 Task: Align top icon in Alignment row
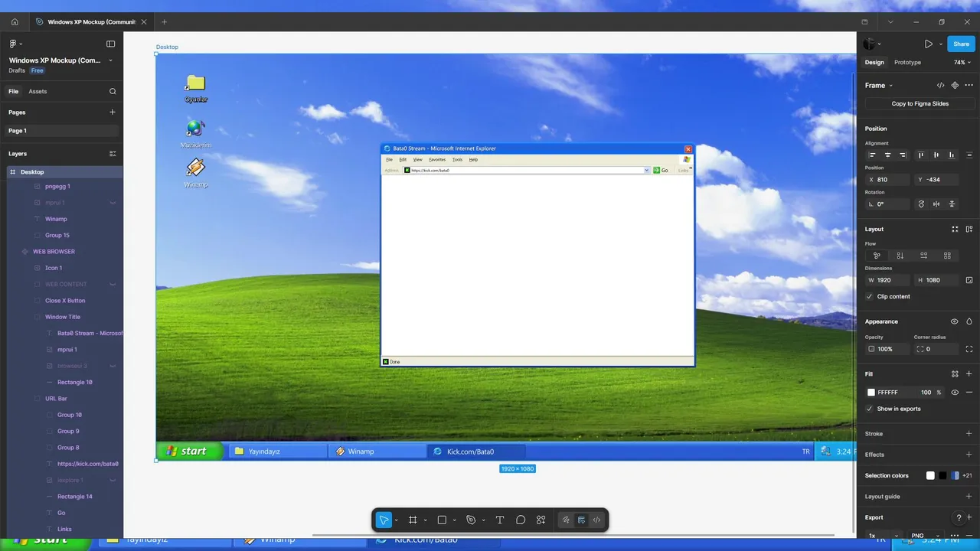tap(921, 155)
